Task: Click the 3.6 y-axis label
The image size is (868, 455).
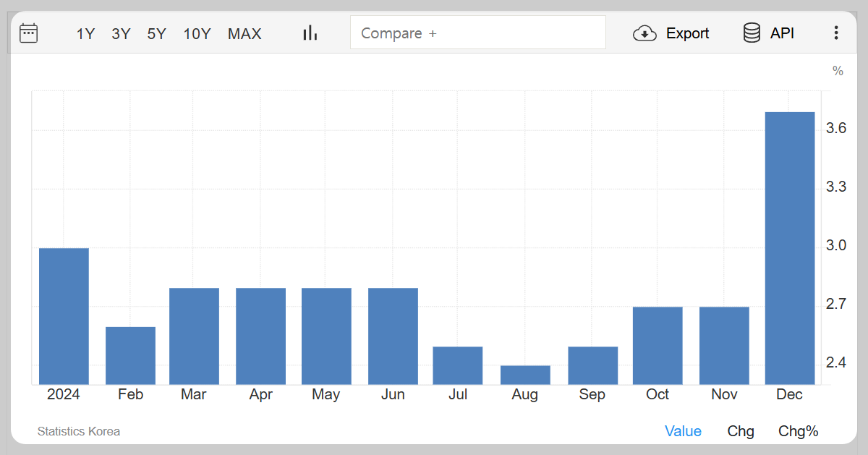Action: click(x=836, y=128)
